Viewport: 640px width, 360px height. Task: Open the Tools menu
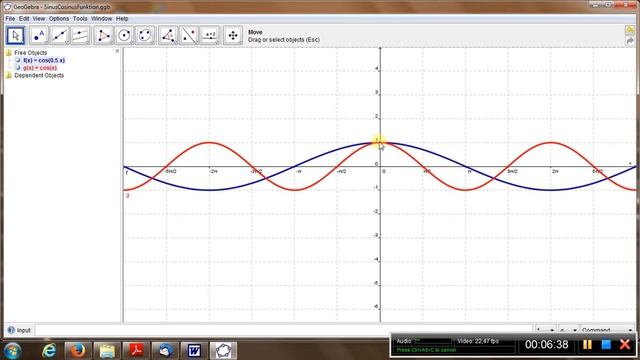click(x=80, y=19)
